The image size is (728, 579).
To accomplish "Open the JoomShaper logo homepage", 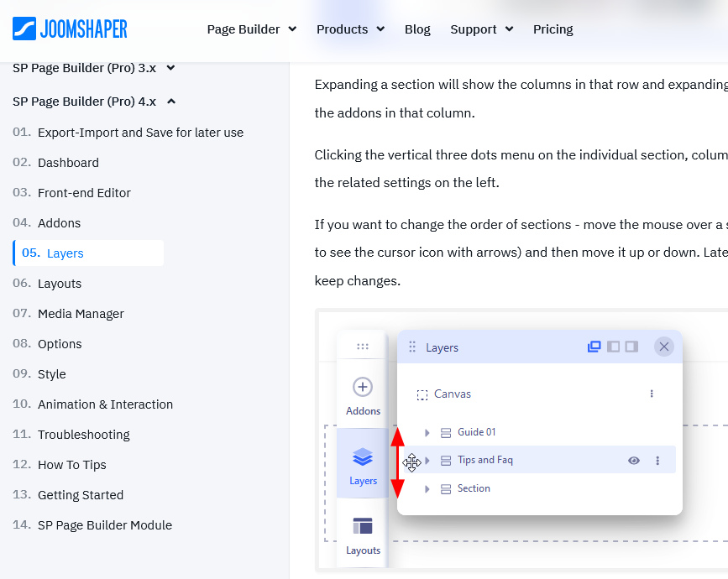I will 70,29.
